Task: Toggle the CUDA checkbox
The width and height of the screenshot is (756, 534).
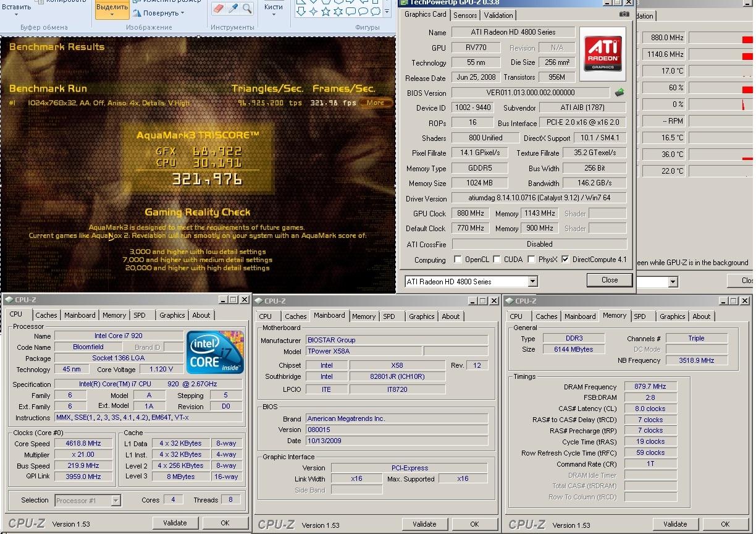Action: [497, 260]
